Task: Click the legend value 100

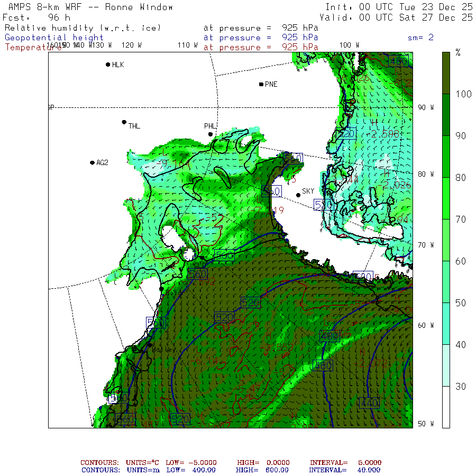Action: (463, 94)
